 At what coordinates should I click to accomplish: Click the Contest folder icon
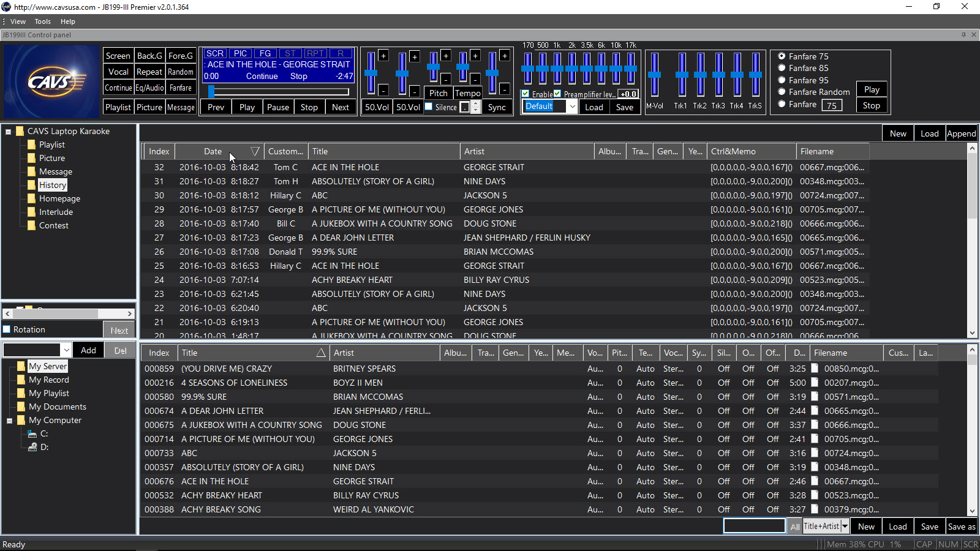coord(31,225)
